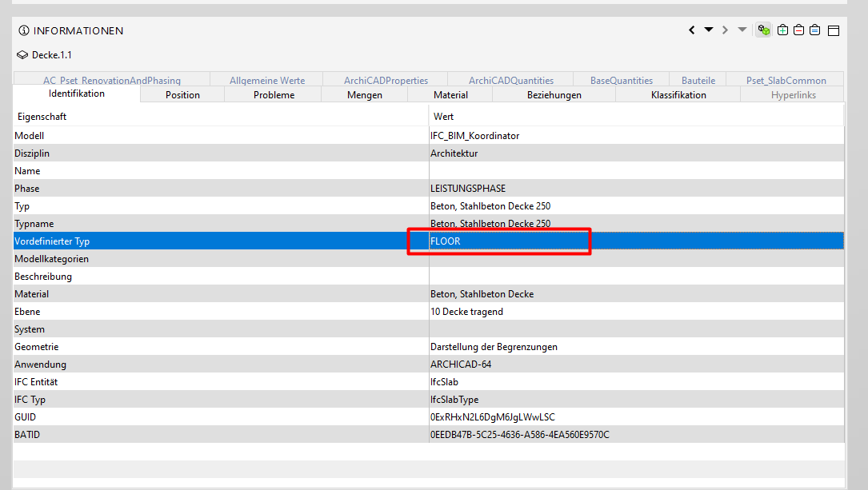Select the Disziplin property row
The image size is (868, 490).
point(429,153)
